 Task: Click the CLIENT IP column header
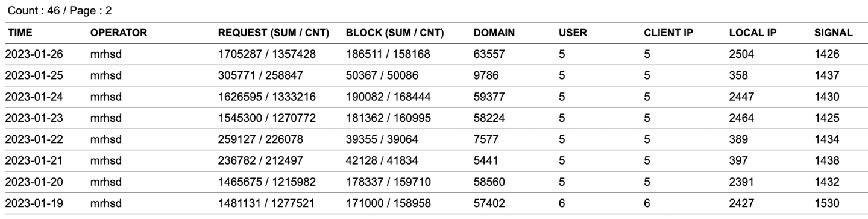668,34
